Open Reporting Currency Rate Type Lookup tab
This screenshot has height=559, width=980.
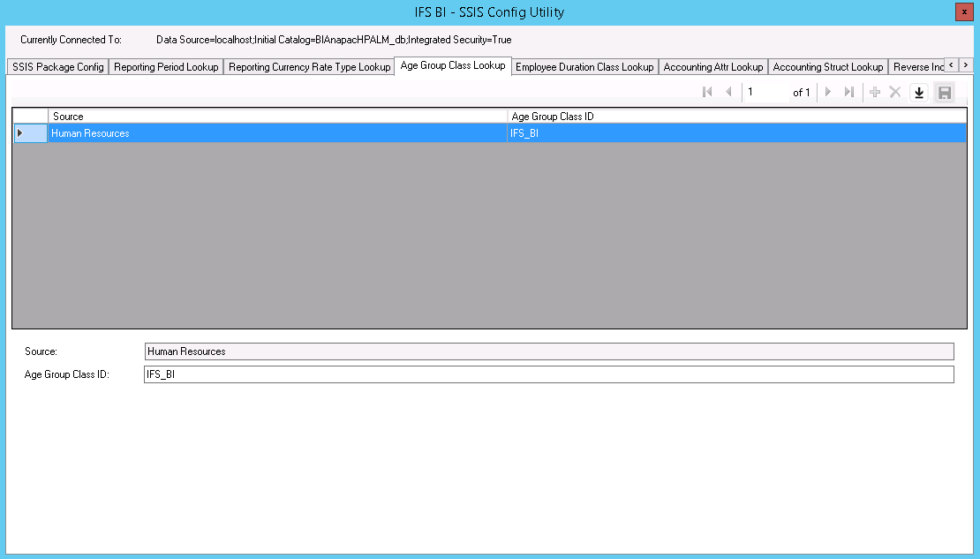coord(309,67)
